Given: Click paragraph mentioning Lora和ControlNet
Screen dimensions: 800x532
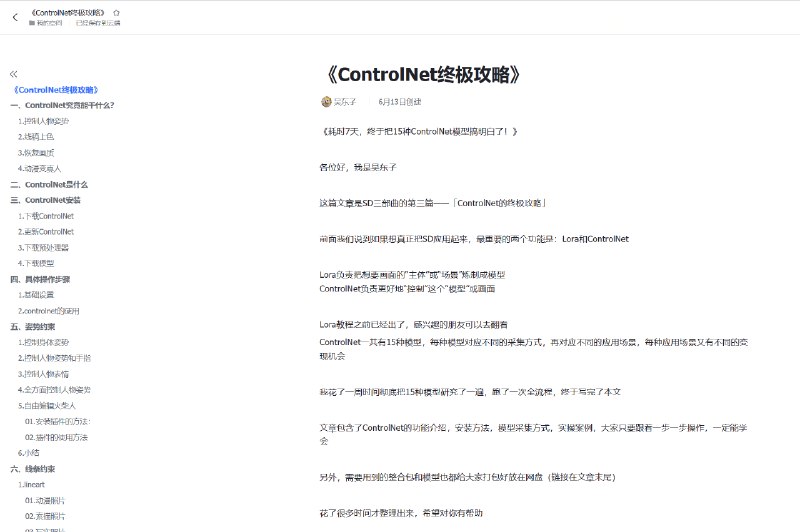Looking at the screenshot, I should (474, 239).
